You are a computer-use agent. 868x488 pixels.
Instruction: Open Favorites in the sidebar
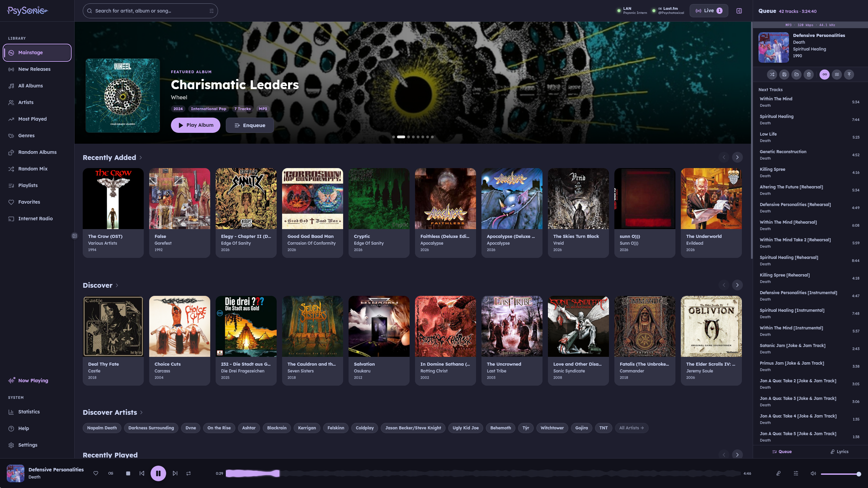[x=37, y=202]
